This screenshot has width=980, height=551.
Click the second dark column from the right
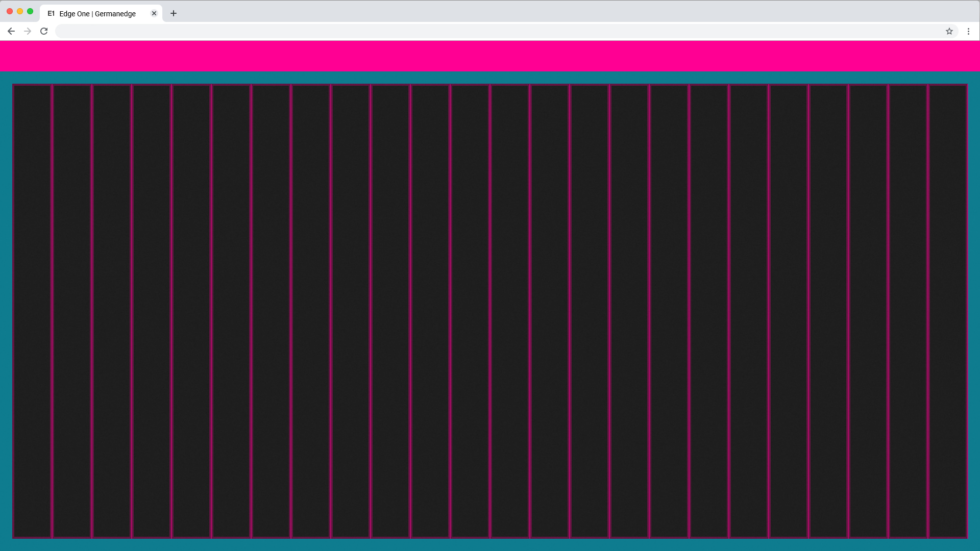(x=908, y=311)
